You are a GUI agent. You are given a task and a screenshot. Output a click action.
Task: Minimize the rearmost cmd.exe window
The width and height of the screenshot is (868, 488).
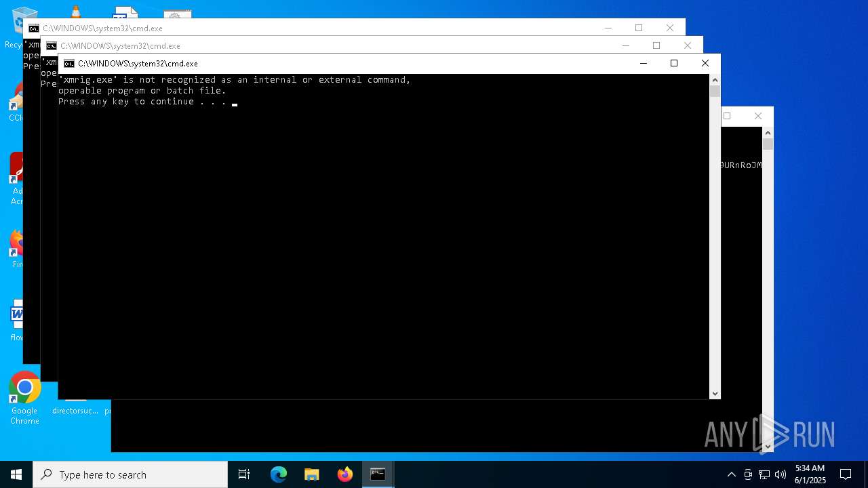[x=608, y=28]
